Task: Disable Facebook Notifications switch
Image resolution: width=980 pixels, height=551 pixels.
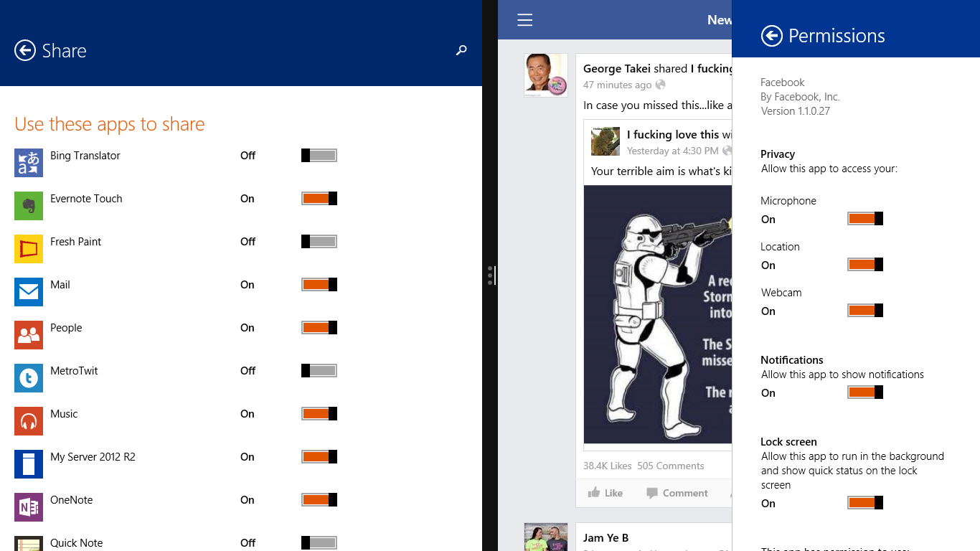Action: pos(865,392)
